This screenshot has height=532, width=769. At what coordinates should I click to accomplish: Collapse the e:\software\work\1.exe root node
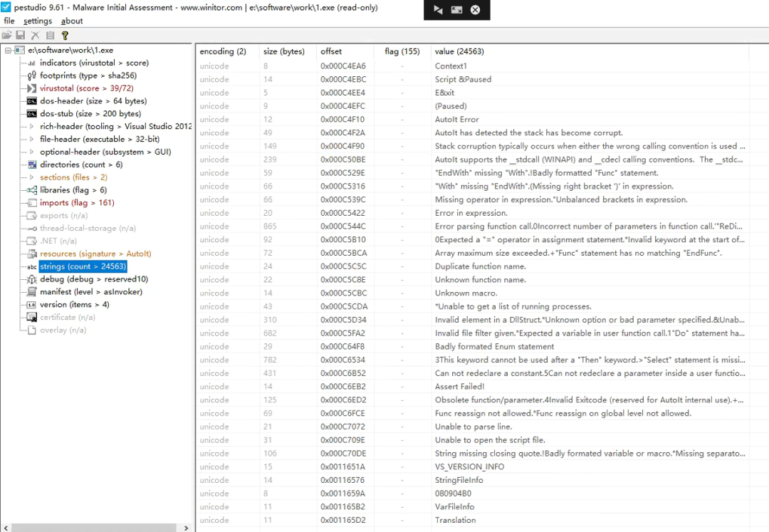pos(8,50)
